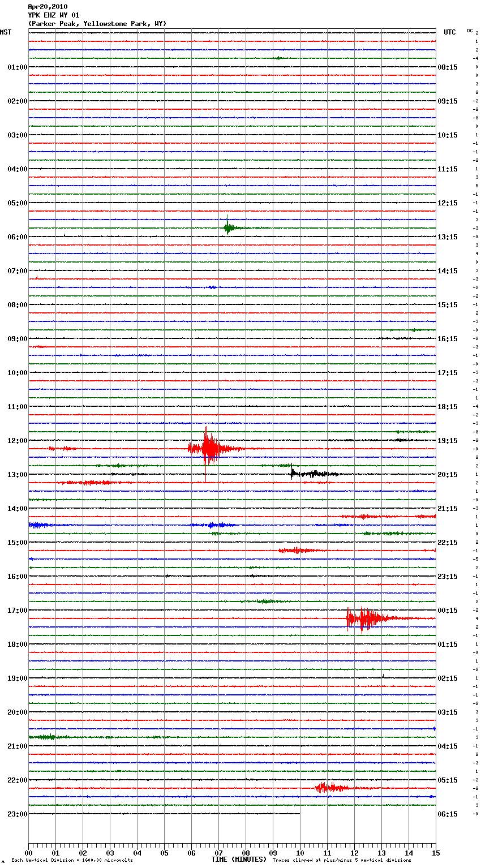Click the 19:15 UTC time label
481x868 pixels.
(x=448, y=441)
